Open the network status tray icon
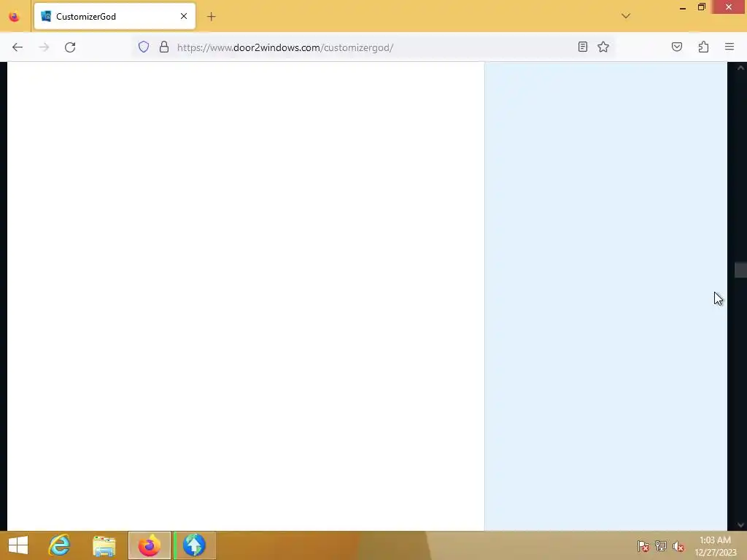 pos(661,546)
